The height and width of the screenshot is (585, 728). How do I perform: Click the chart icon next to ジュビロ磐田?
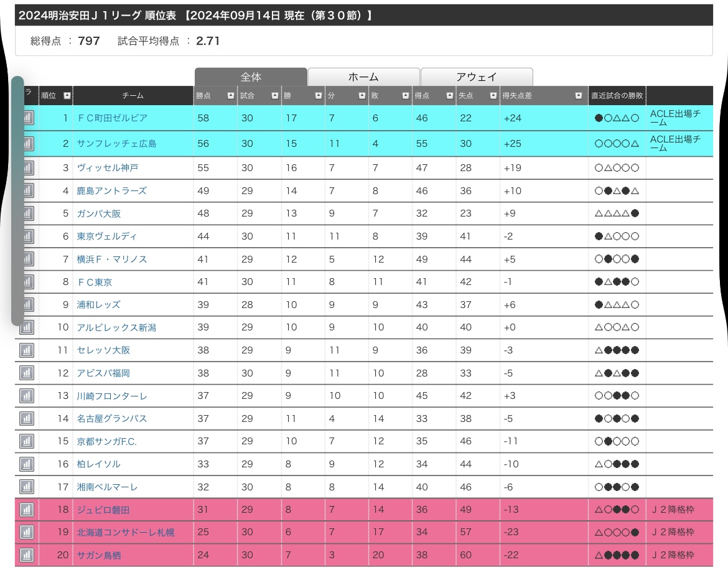[x=26, y=510]
